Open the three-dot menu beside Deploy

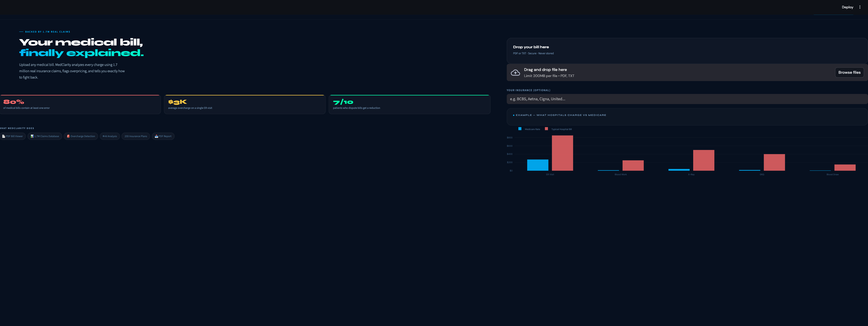860,7
